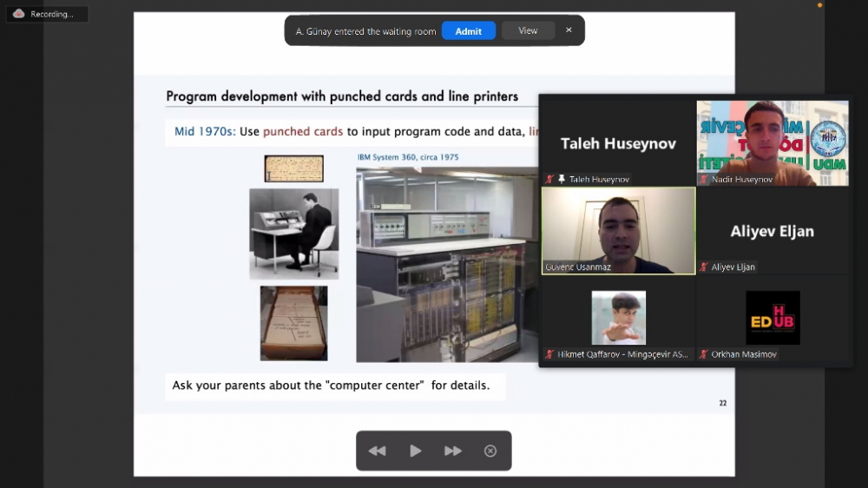Screen dimensions: 868x488
Task: Click the muted mic icon for Nadir Huseynov
Action: pos(704,179)
